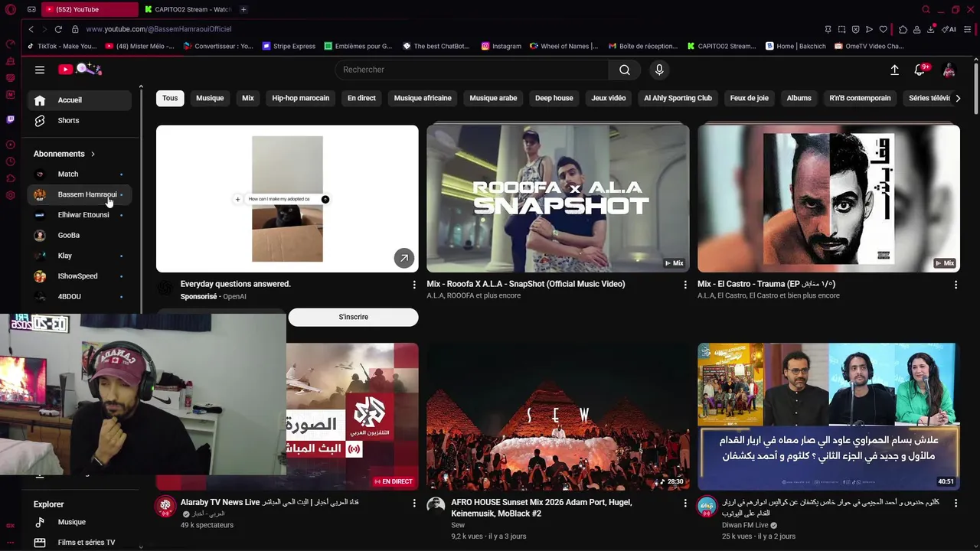
Task: Select the Tous filter chip
Action: click(x=170, y=98)
